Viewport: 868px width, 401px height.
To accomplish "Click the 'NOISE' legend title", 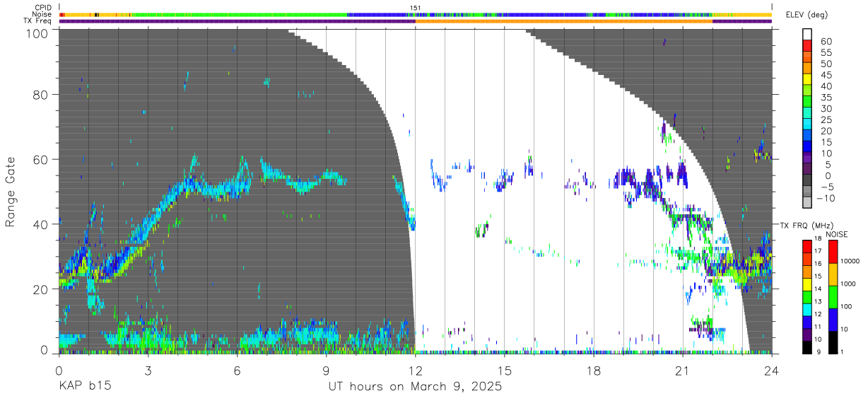I will tap(836, 234).
